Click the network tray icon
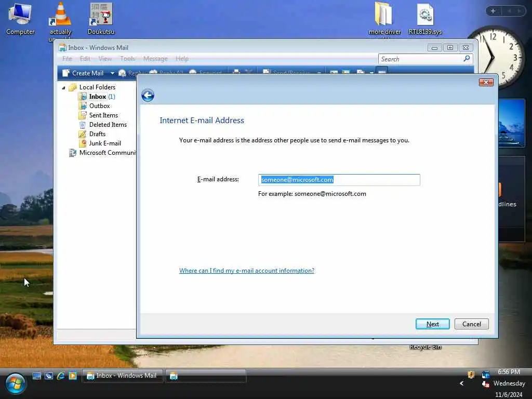 coord(486,375)
